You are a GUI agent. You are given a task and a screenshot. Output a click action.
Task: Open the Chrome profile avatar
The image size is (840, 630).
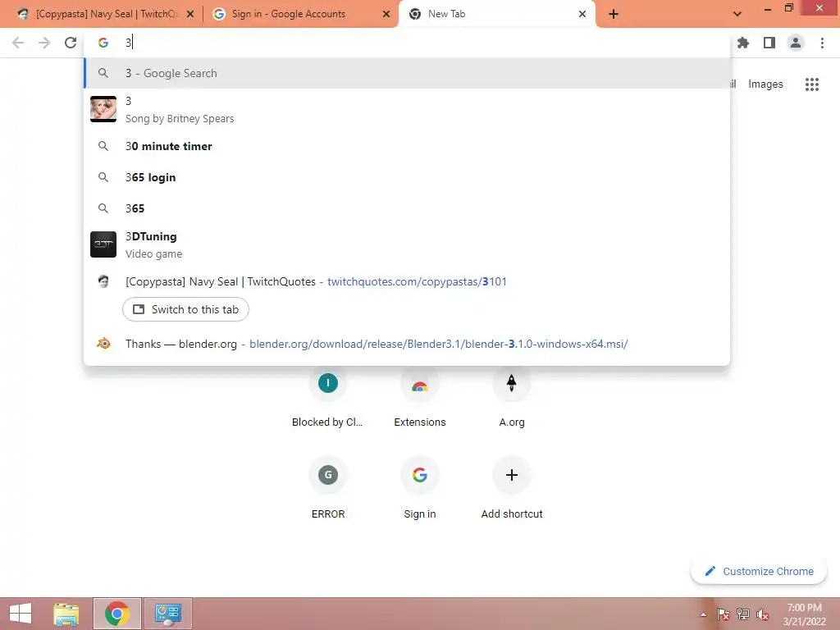tap(796, 43)
